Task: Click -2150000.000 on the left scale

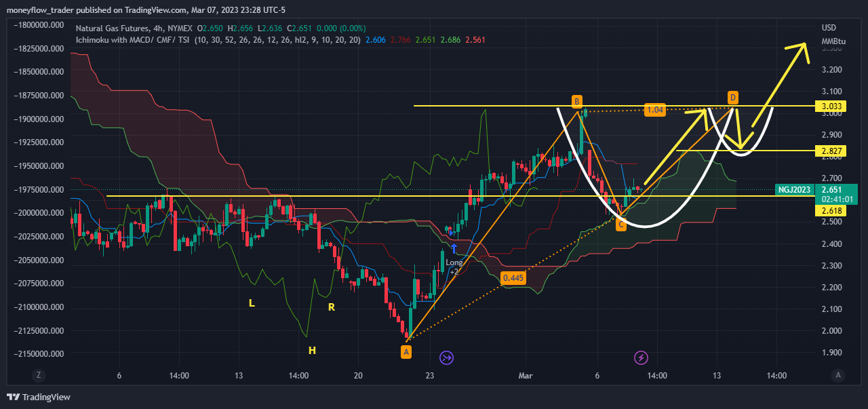Action: pyautogui.click(x=39, y=354)
